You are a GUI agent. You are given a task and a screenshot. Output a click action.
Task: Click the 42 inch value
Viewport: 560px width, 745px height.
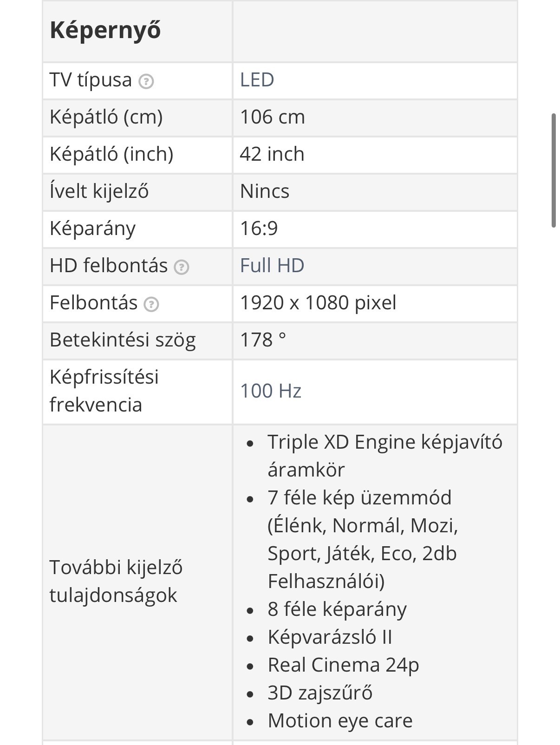tap(272, 154)
